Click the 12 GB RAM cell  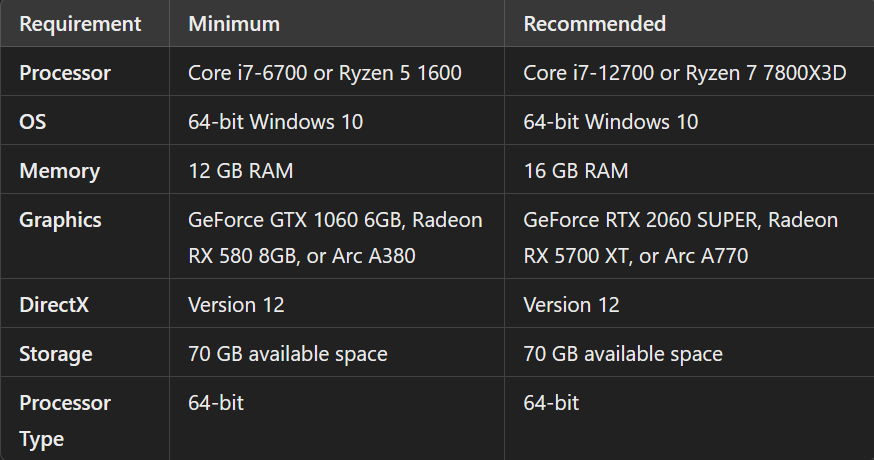(x=240, y=171)
